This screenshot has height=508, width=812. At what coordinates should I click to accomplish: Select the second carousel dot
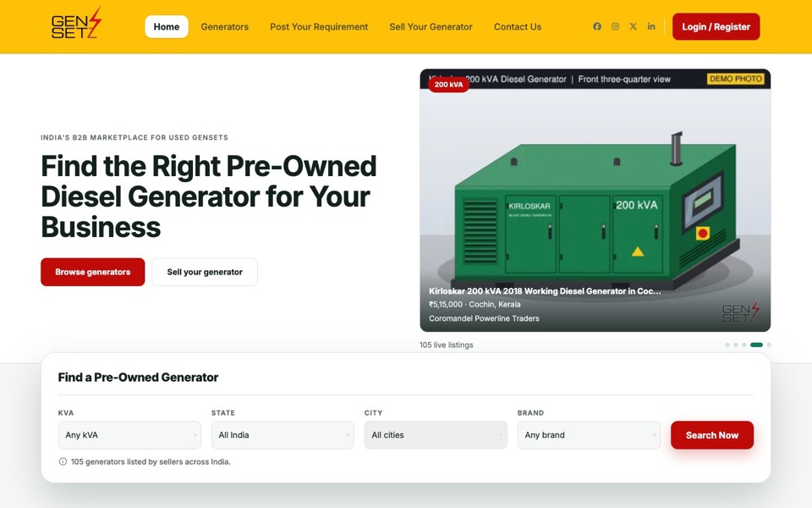click(x=735, y=345)
